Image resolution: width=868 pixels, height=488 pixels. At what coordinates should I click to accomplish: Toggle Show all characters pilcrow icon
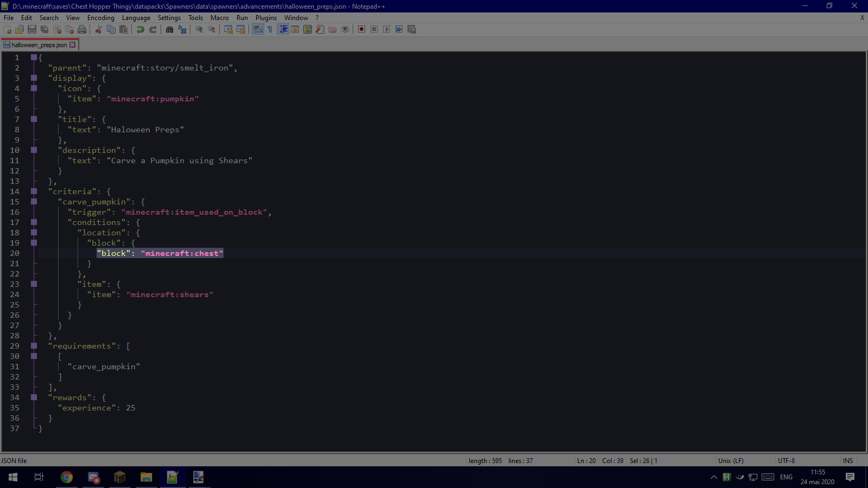pos(270,29)
